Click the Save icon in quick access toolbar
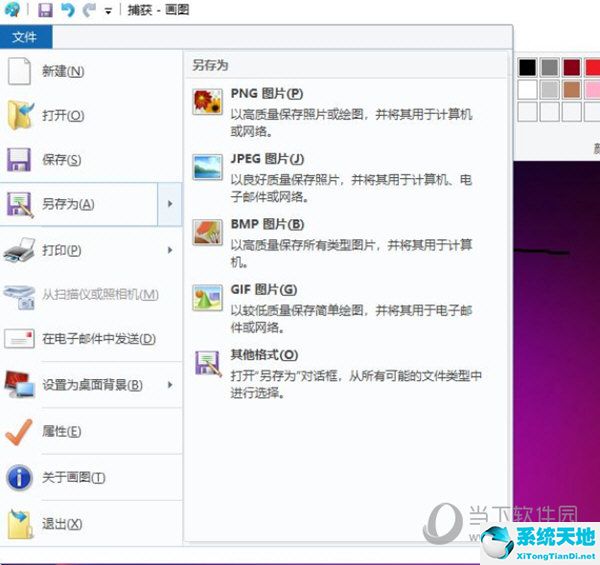Image resolution: width=600 pixels, height=565 pixels. 45,10
